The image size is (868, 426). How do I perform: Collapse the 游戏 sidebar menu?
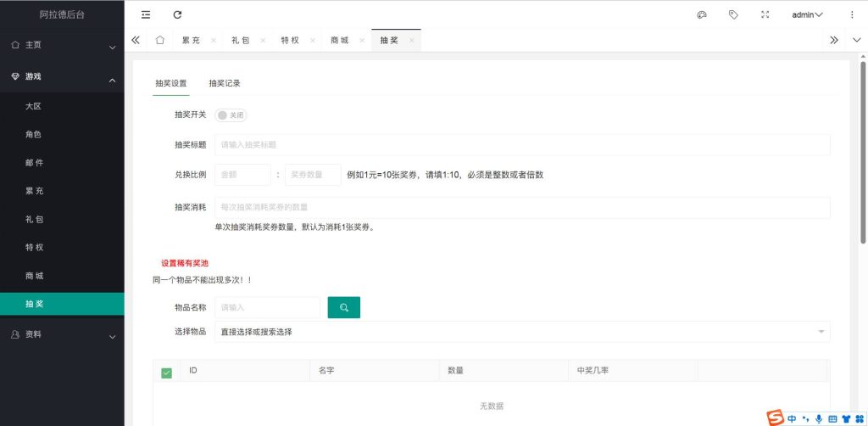(62, 77)
